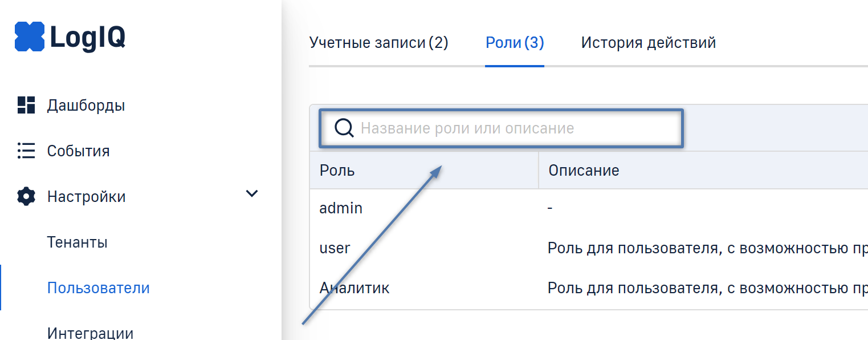Collapse the Настройки section with chevron
Screen dimensions: 868x340
[251, 194]
